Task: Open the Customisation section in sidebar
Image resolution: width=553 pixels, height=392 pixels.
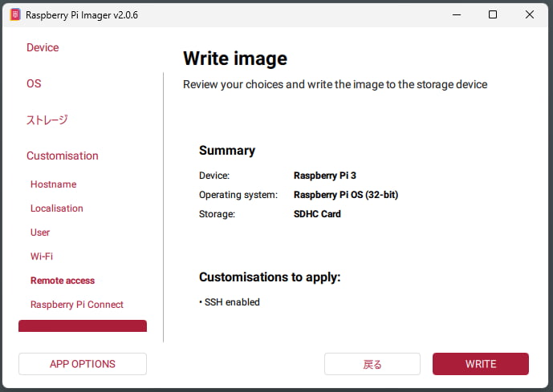Action: point(63,156)
